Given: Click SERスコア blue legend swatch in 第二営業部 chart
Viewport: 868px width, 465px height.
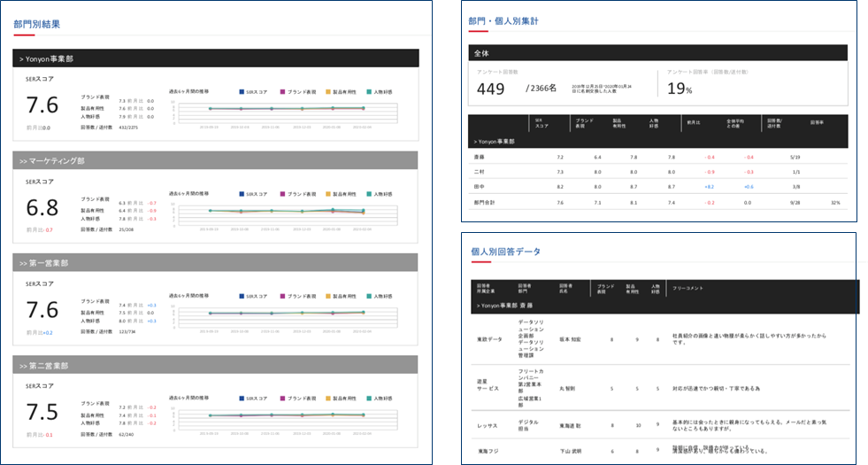Looking at the screenshot, I should click(242, 399).
